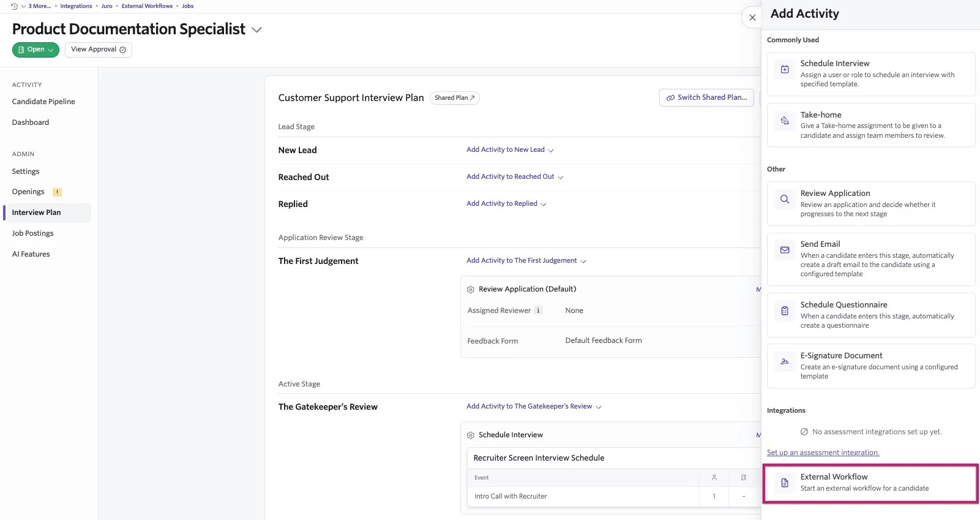Click the warning badge beside Openings
Image resolution: width=980 pixels, height=520 pixels.
click(x=57, y=192)
